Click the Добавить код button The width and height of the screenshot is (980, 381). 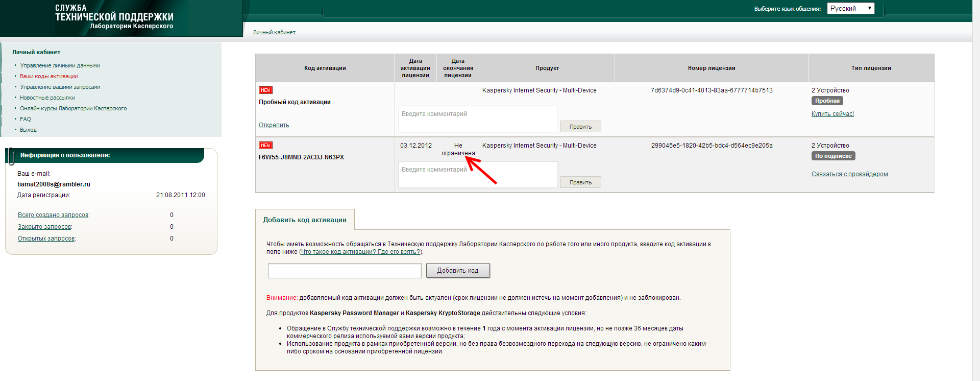tap(458, 271)
